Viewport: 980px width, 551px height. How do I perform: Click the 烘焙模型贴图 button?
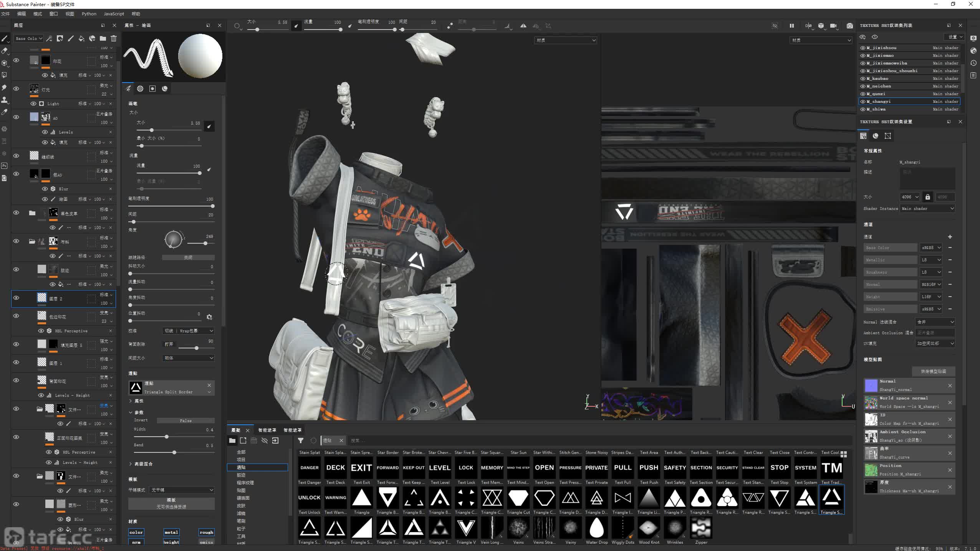click(x=934, y=371)
